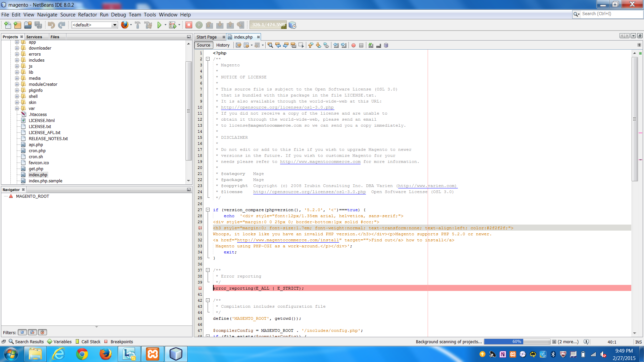The height and width of the screenshot is (362, 644).
Task: Click the Find Selection magnifier icon
Action: (270, 45)
